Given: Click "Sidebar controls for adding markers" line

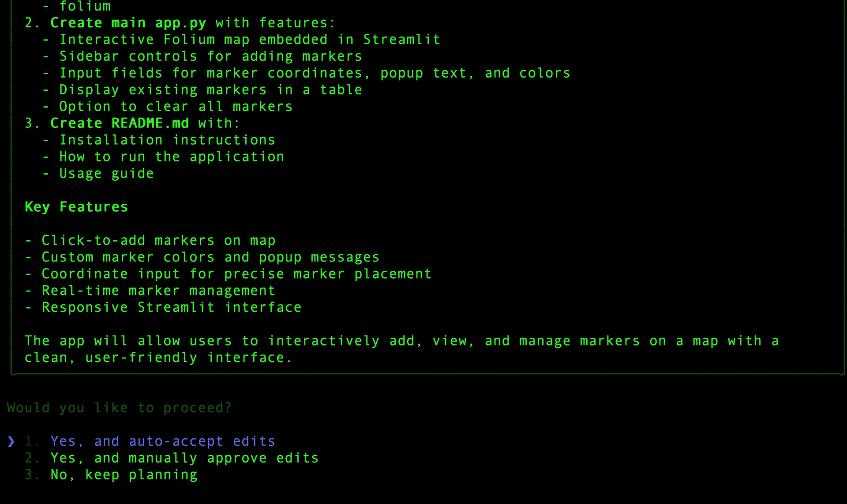Looking at the screenshot, I should pos(210,56).
